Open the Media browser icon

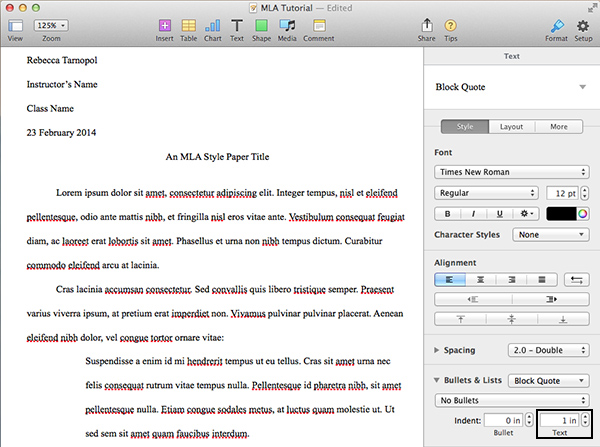(287, 24)
